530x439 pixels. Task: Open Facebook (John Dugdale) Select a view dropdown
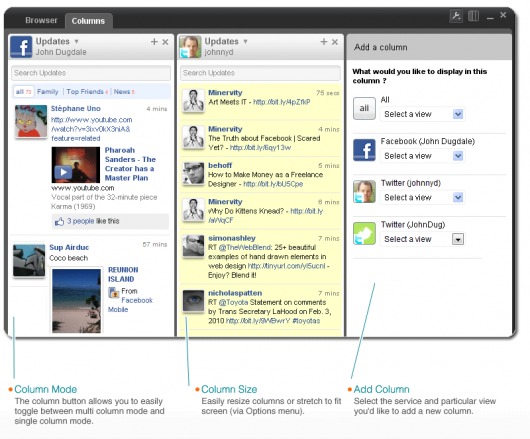point(423,156)
